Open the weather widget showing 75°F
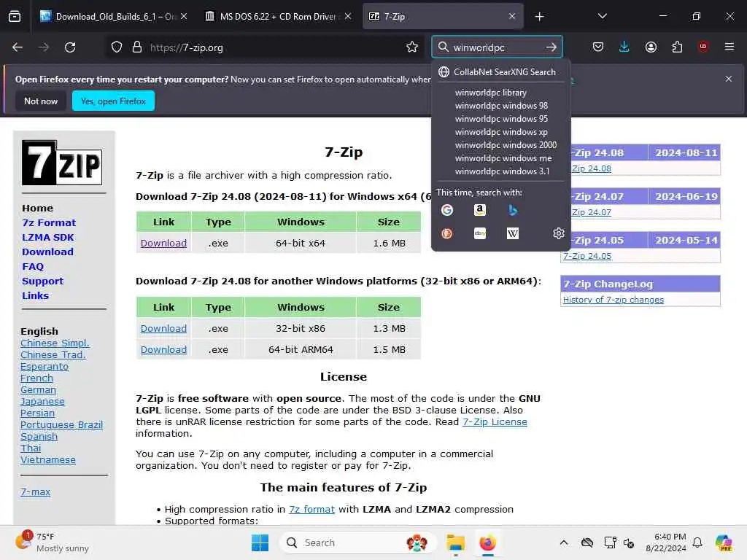Screen dimensions: 747x560 click(x=53, y=542)
